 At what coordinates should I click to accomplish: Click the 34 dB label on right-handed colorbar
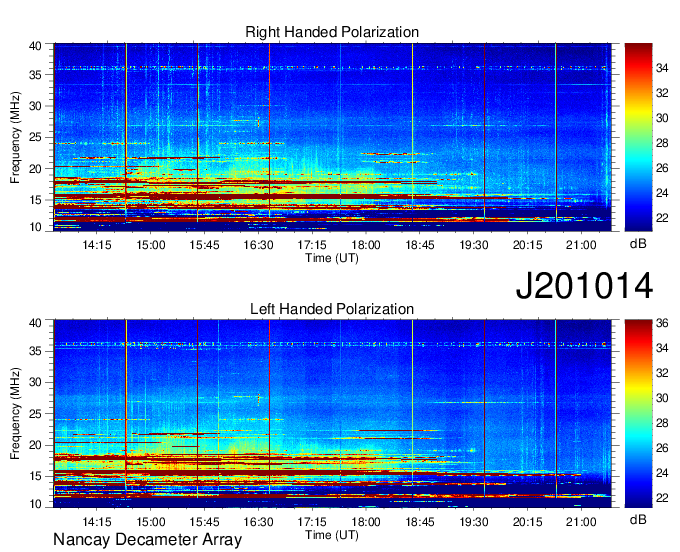tap(662, 68)
